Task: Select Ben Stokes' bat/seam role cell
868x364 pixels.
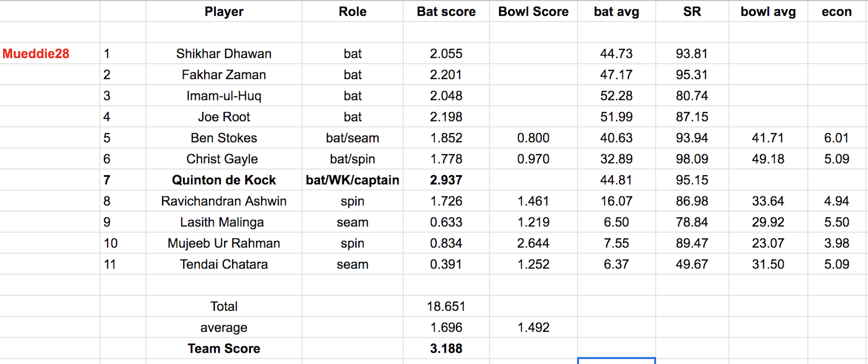Action: pyautogui.click(x=352, y=138)
